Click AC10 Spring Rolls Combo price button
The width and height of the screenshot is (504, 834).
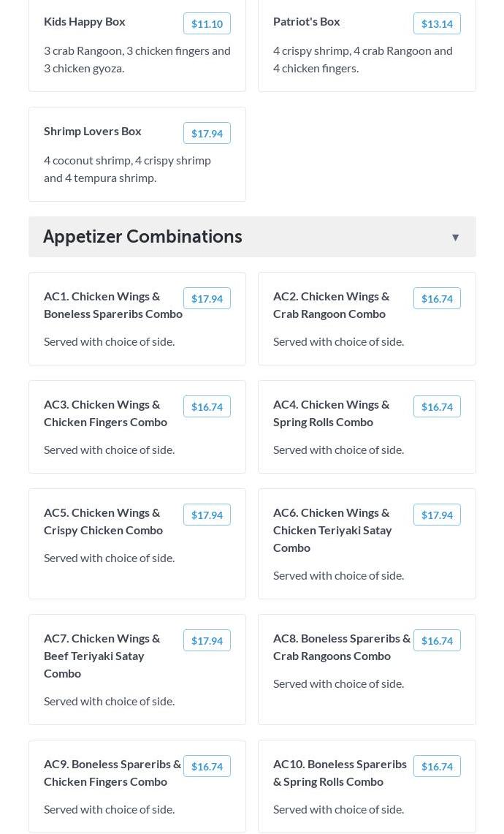click(x=437, y=766)
